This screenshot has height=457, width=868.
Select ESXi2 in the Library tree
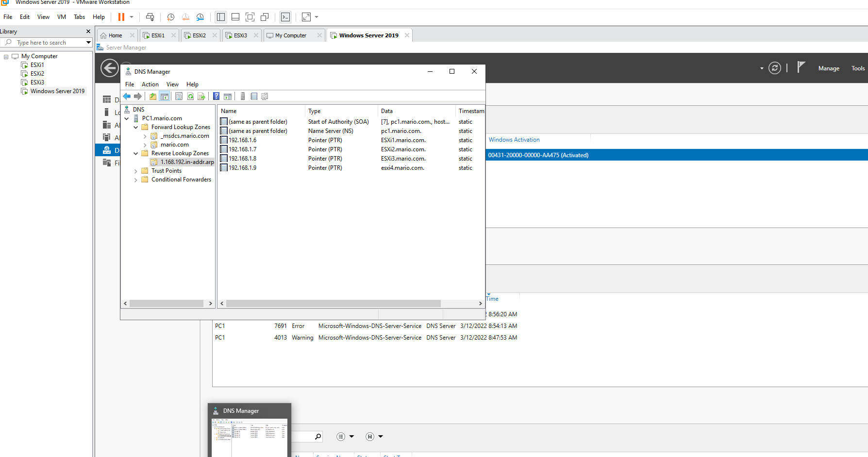pos(37,74)
